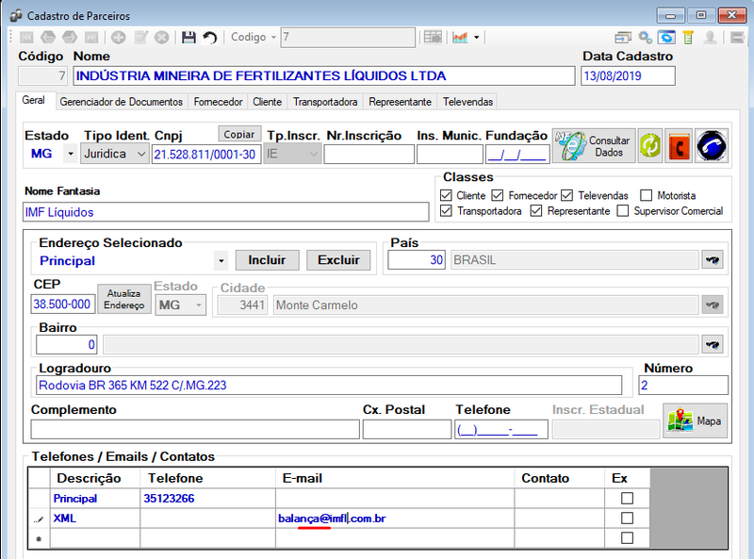Click rightmost toolbar overflow menu icon
The image size is (754, 560).
(737, 37)
